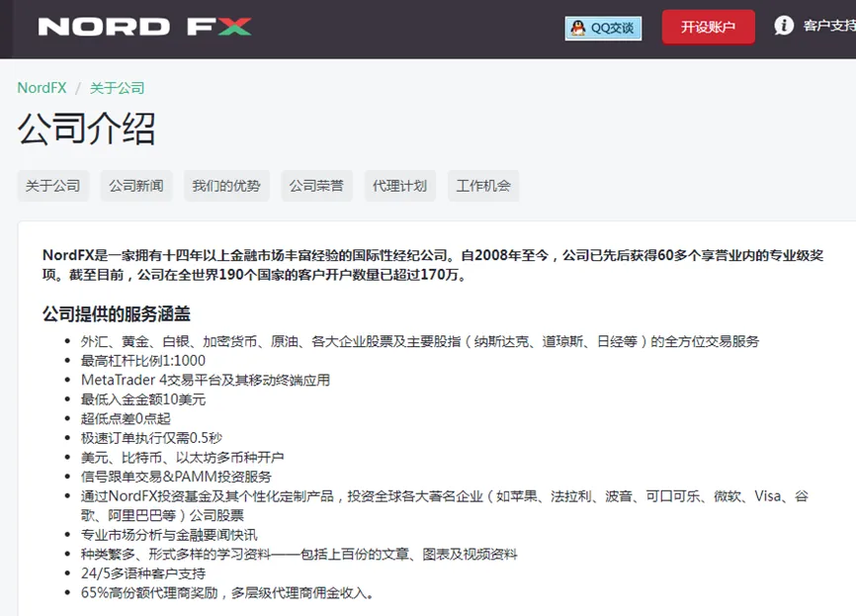
Task: Click the intro paragraph starting NordFX是一家
Action: (433, 265)
